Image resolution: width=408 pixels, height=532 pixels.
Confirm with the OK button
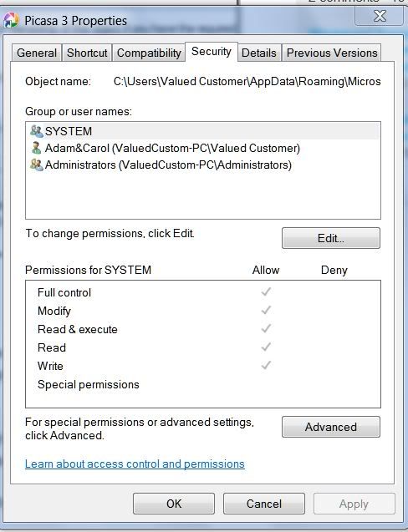(174, 504)
